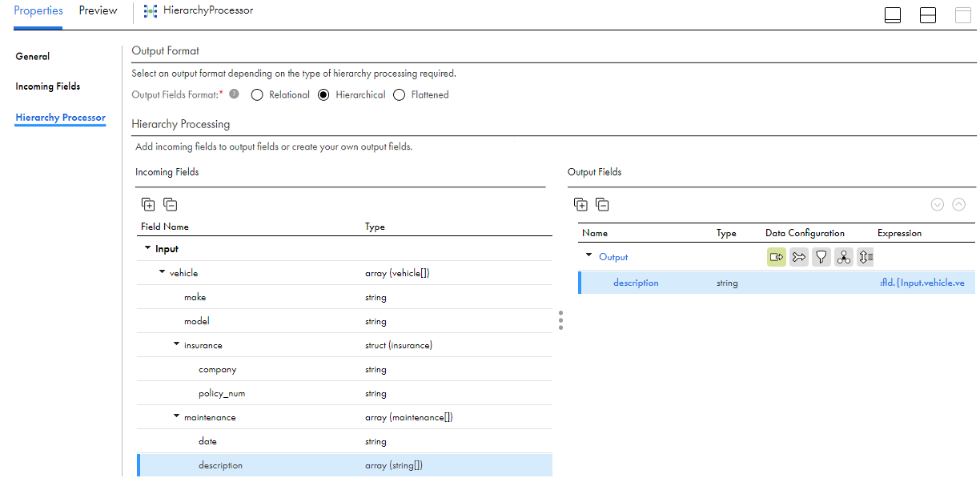Click description link in Output Fields
Image resolution: width=980 pixels, height=482 pixels.
[x=636, y=283]
